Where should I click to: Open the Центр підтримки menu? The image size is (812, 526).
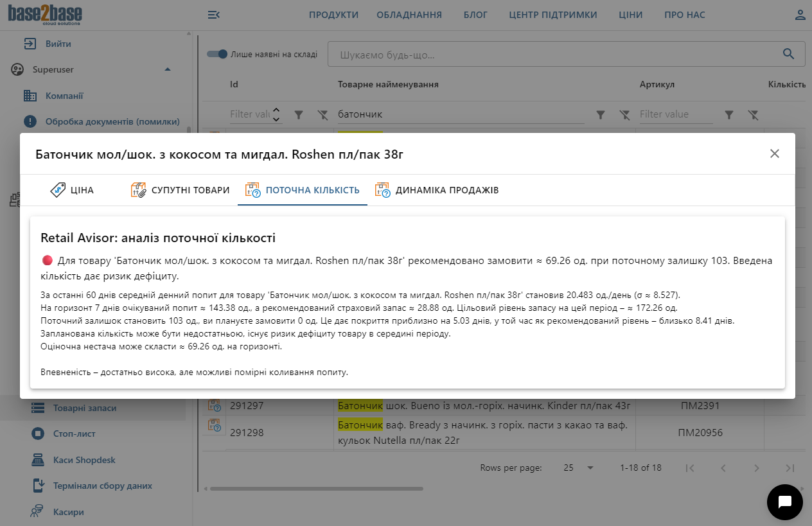553,14
